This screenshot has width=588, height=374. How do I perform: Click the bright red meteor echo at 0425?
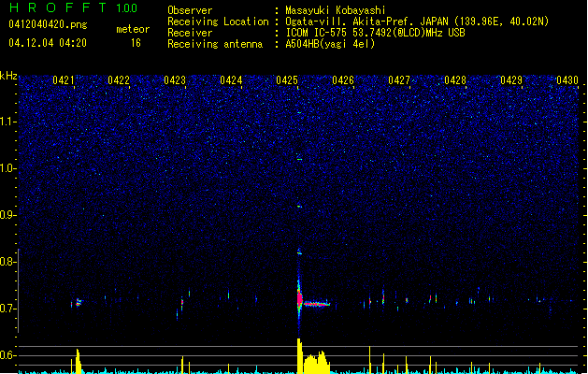tap(300, 299)
